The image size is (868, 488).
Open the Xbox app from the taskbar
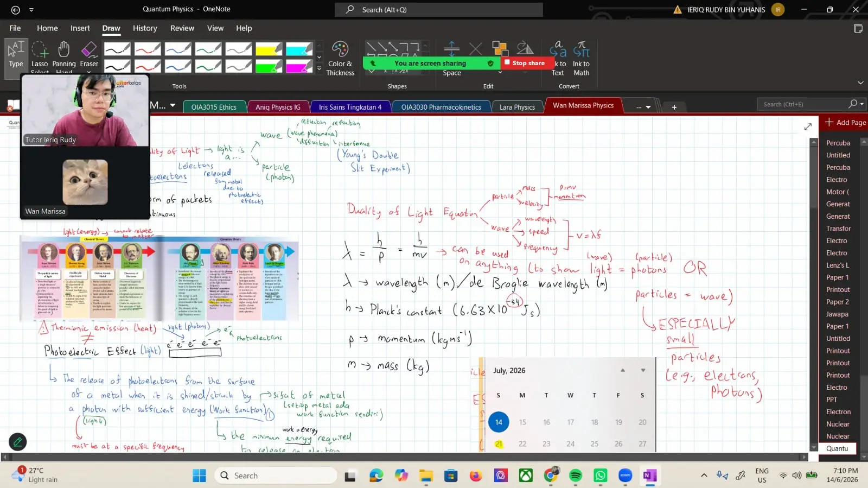526,476
